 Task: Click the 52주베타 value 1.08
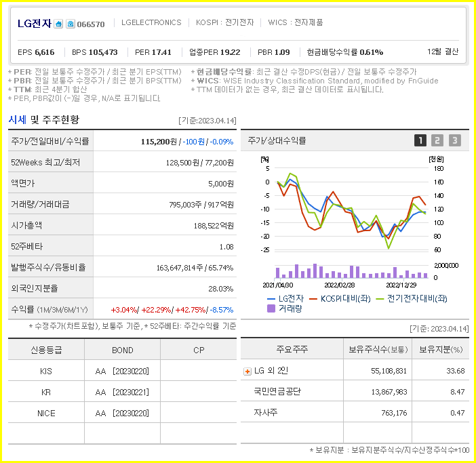(226, 247)
